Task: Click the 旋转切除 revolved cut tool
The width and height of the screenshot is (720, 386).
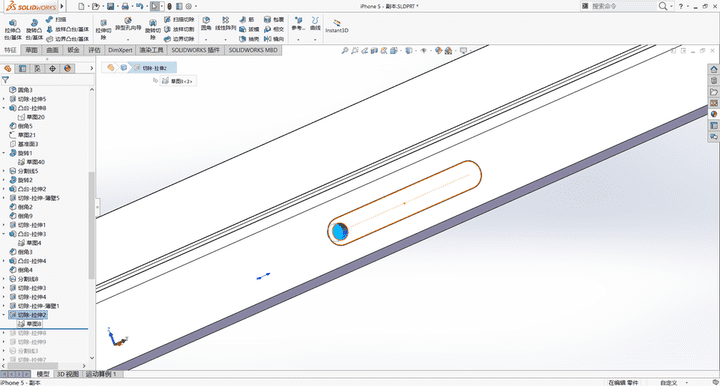Action: (x=152, y=30)
